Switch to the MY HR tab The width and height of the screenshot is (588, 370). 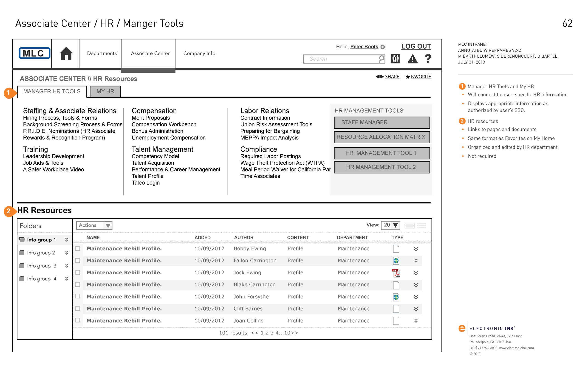pos(105,92)
